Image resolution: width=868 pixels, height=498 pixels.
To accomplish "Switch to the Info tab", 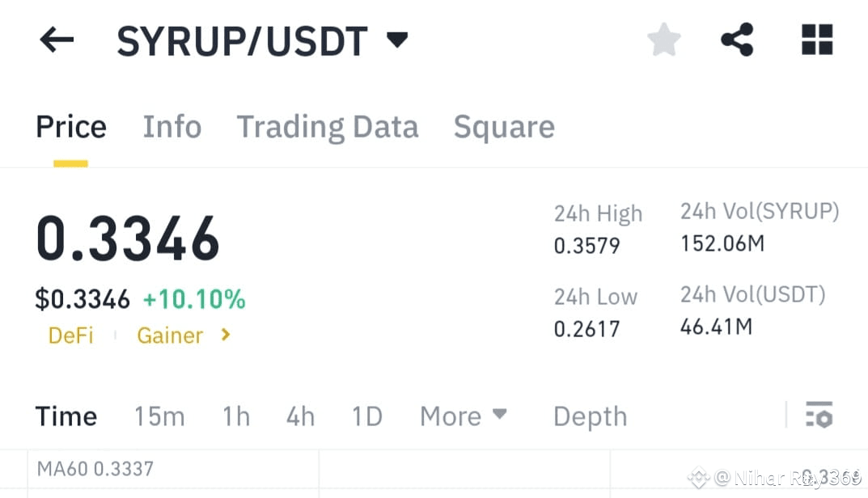I will pos(172,126).
